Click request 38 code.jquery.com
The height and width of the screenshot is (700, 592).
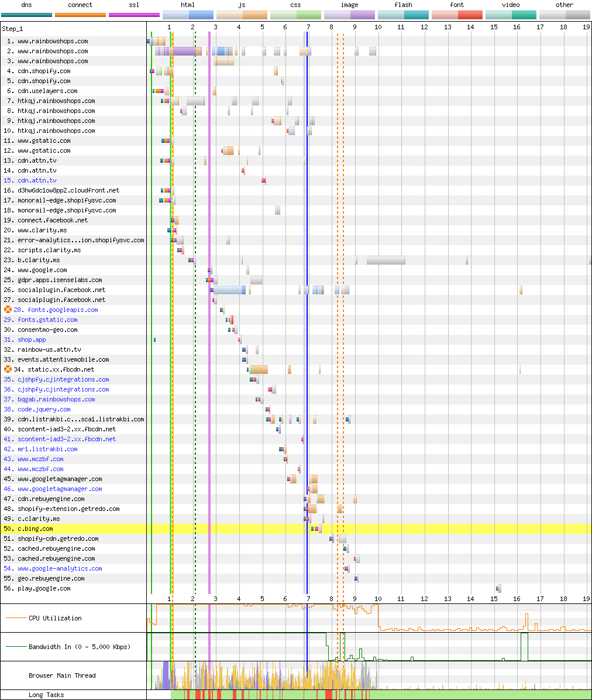tap(44, 409)
